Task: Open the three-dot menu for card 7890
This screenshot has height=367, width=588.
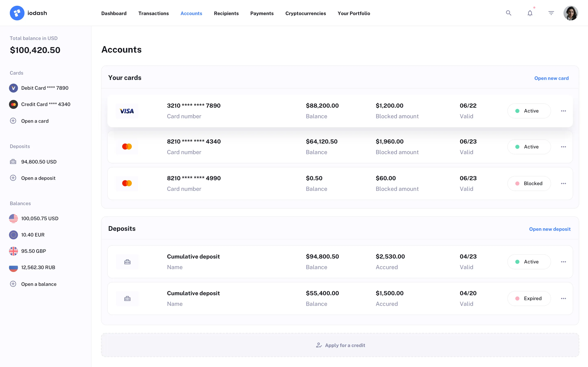Action: [x=564, y=111]
